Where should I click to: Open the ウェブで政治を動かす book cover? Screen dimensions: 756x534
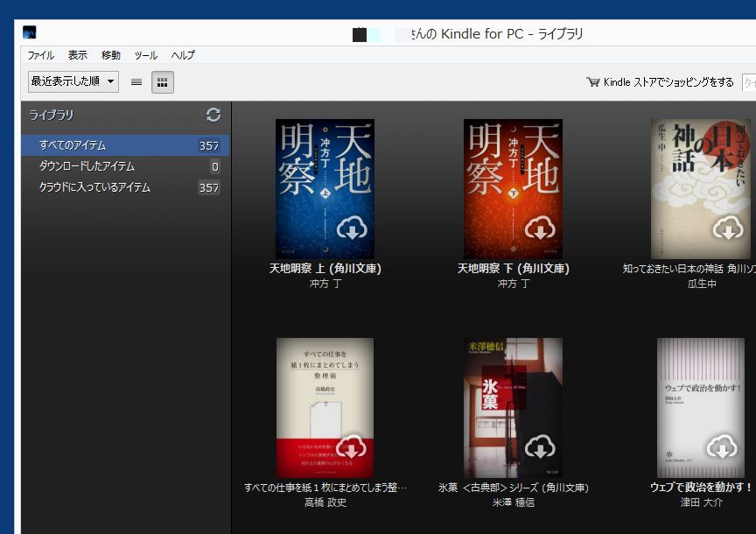[701, 408]
